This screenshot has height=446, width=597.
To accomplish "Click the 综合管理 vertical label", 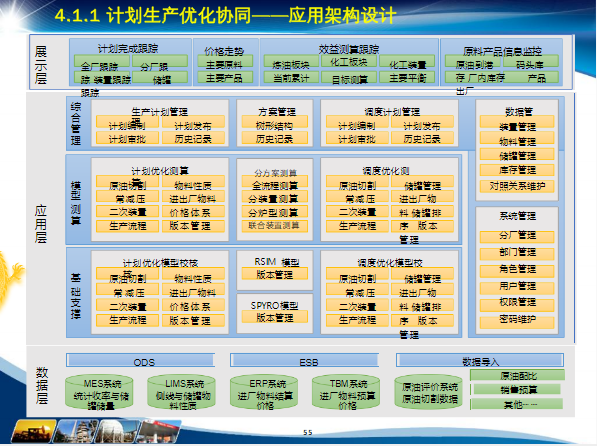I will (x=76, y=124).
